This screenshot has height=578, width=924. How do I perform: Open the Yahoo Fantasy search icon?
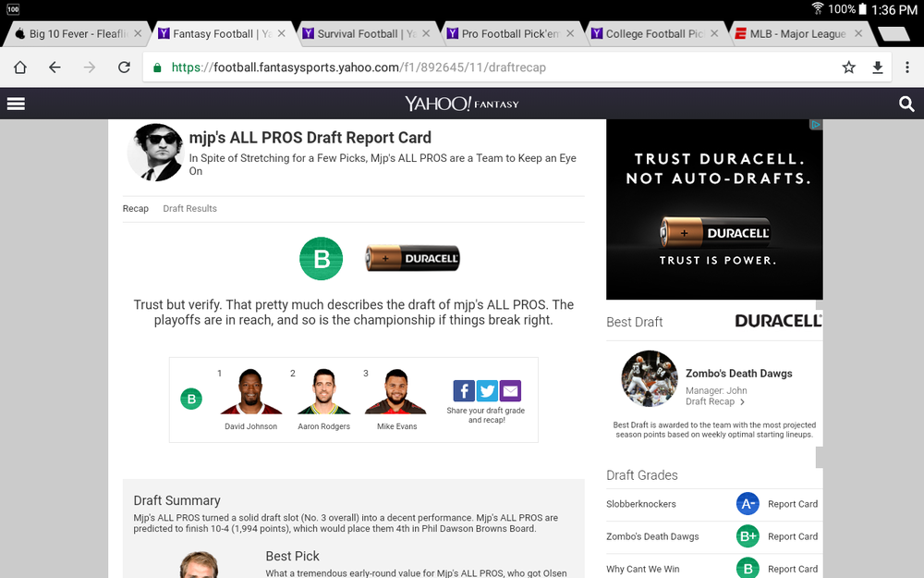coord(906,105)
